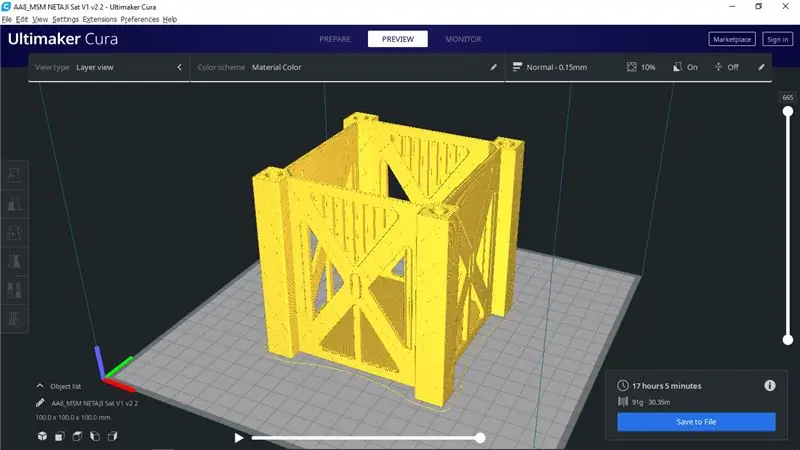Click the top layer slider handle
The width and height of the screenshot is (800, 450).
pyautogui.click(x=788, y=111)
